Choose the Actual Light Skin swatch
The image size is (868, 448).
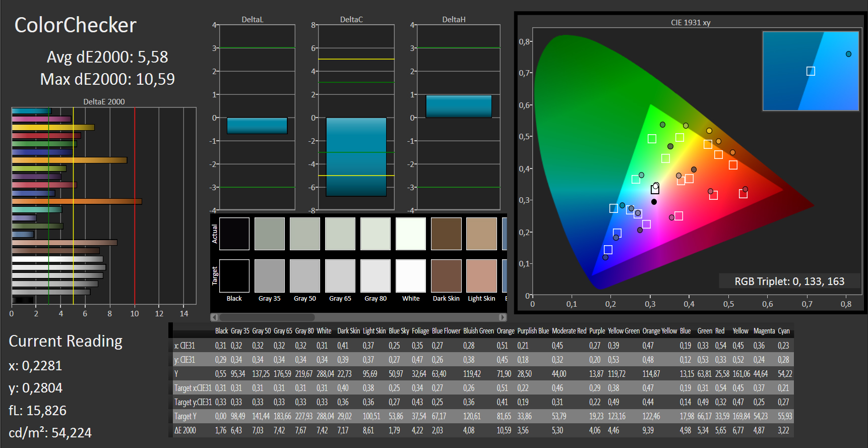point(481,234)
